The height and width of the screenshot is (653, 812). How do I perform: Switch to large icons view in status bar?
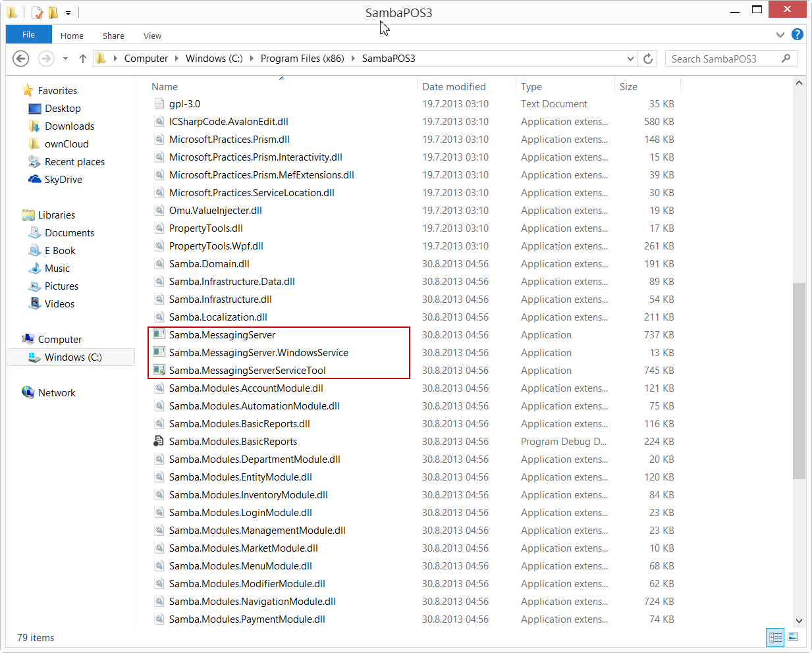(794, 637)
